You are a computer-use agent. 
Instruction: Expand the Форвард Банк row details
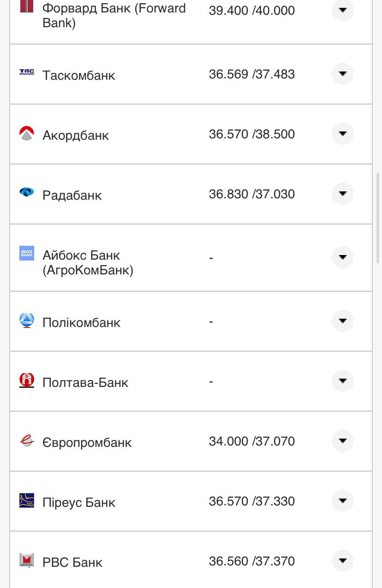342,10
